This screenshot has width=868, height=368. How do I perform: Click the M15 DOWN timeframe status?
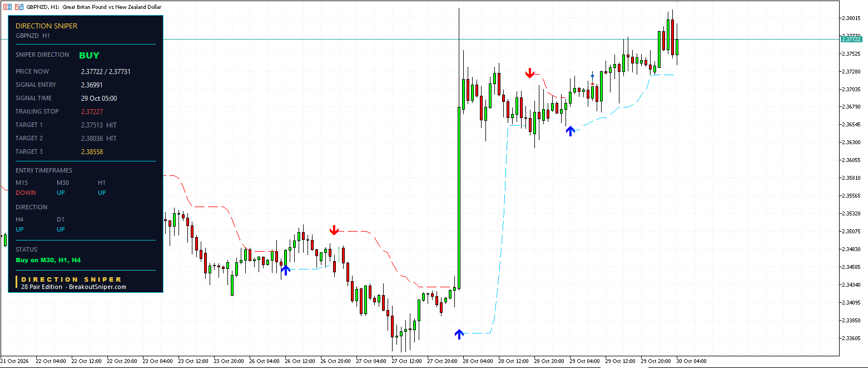click(x=26, y=193)
